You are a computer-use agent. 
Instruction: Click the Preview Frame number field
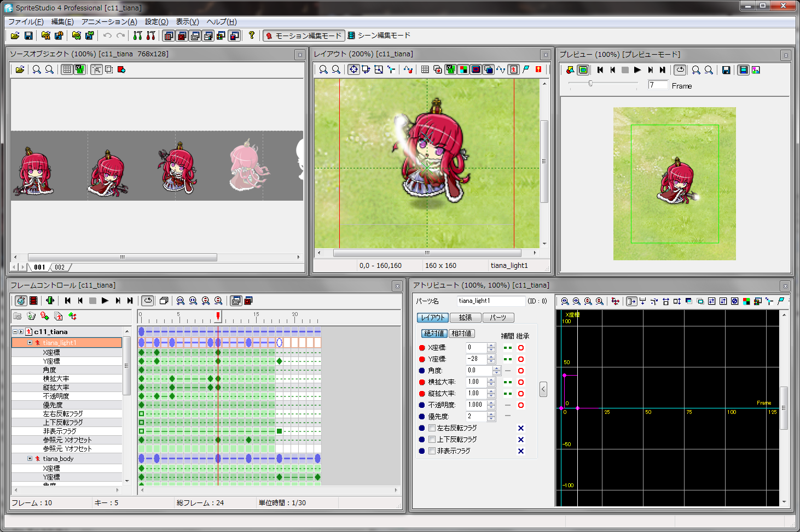click(658, 85)
